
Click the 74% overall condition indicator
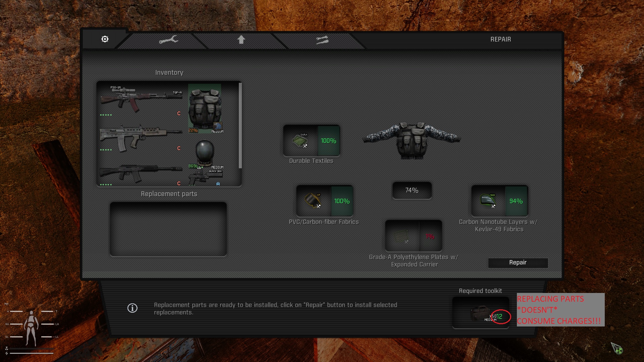412,190
